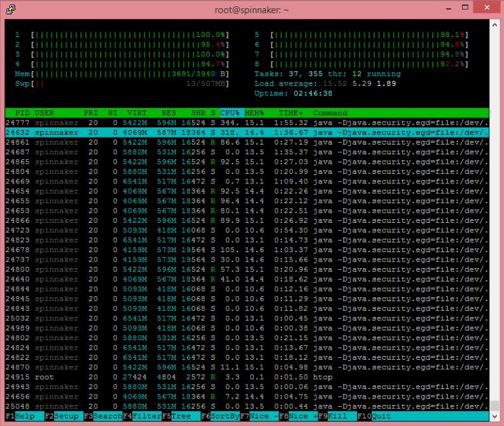Select process row with PID 24723
504x426 pixels.
point(247,231)
